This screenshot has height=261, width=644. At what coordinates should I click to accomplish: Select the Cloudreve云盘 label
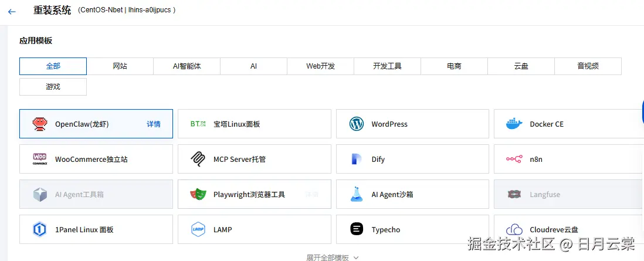click(554, 230)
